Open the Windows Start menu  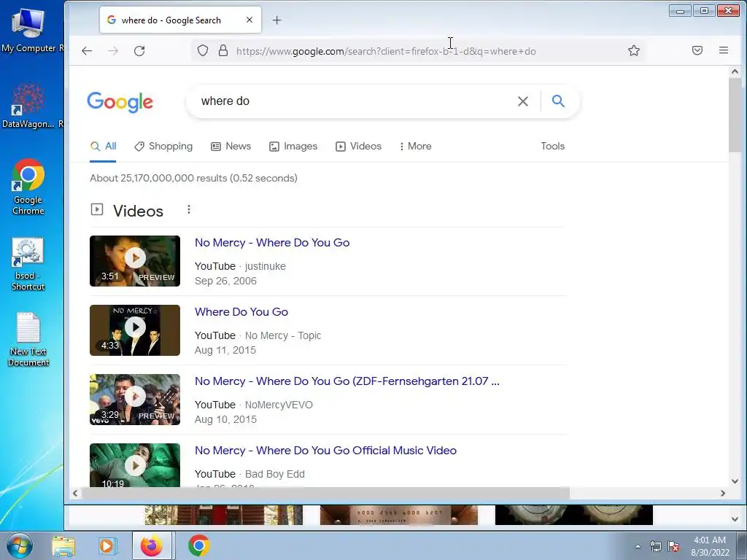(20, 545)
